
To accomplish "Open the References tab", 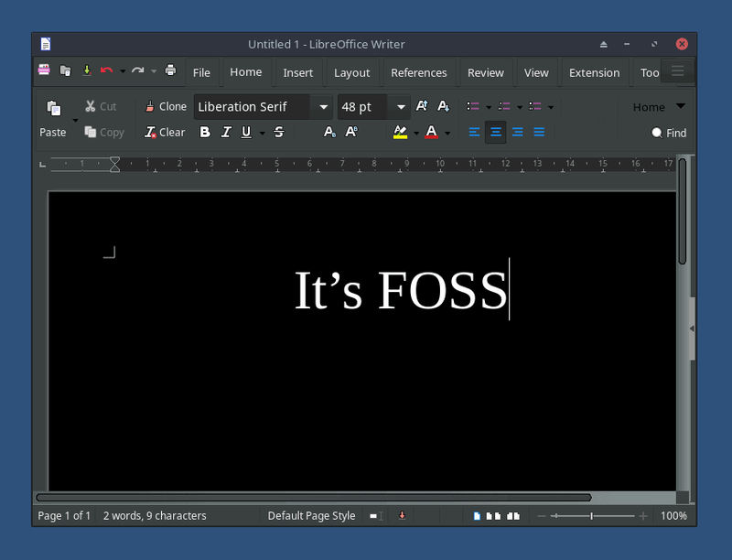I will pyautogui.click(x=418, y=72).
